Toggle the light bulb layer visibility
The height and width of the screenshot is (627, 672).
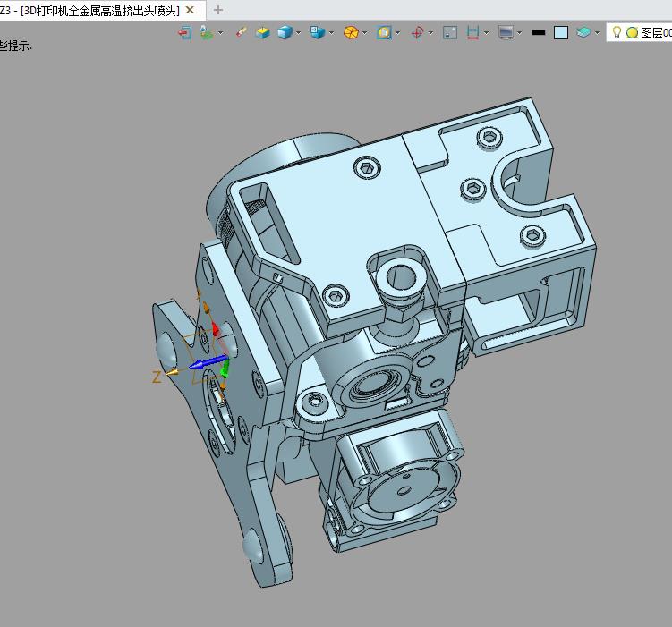click(617, 32)
